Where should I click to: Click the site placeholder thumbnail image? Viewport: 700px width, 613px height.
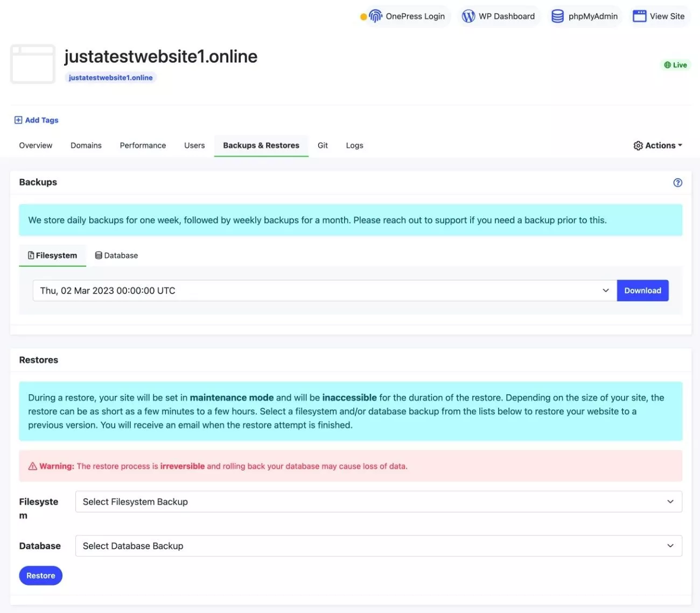33,64
